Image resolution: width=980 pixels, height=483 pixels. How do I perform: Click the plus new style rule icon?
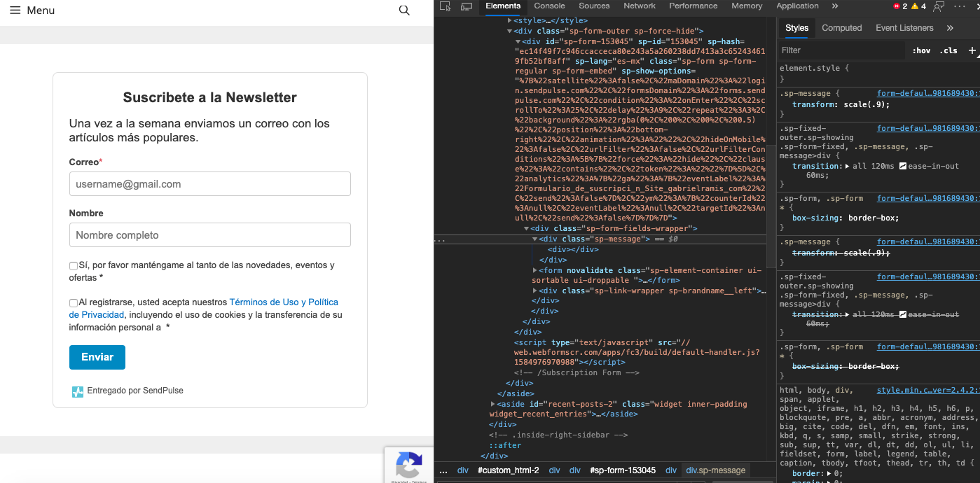point(972,50)
